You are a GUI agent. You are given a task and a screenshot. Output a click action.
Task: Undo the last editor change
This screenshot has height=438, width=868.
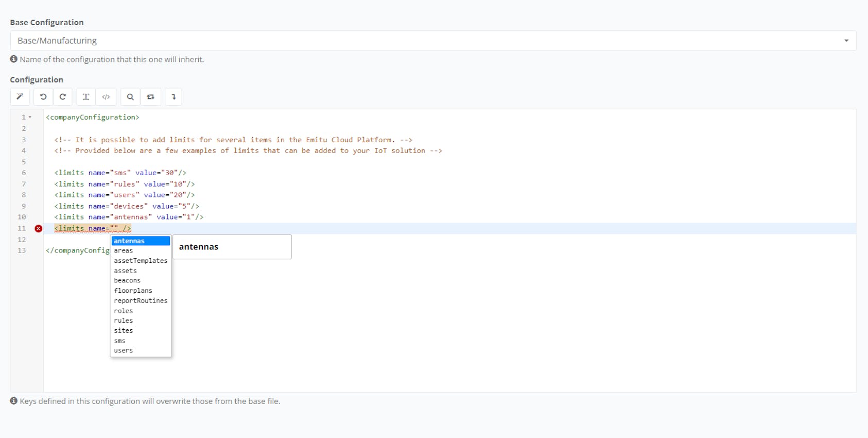tap(43, 97)
